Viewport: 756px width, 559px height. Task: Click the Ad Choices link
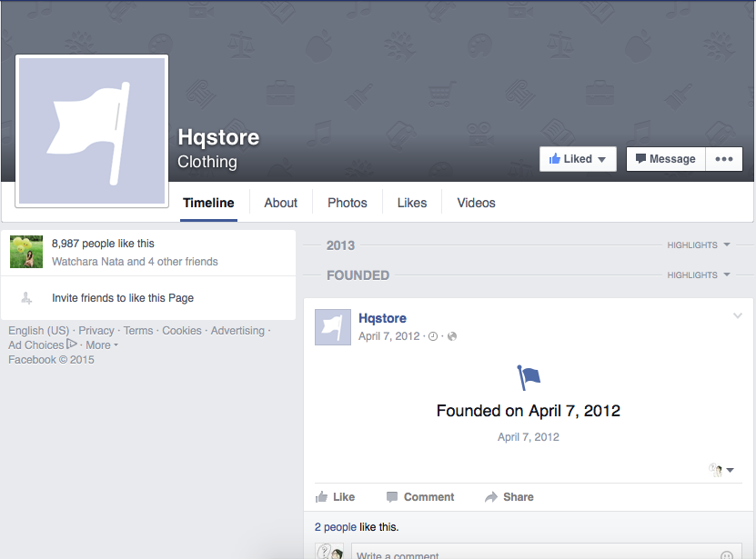[36, 345]
